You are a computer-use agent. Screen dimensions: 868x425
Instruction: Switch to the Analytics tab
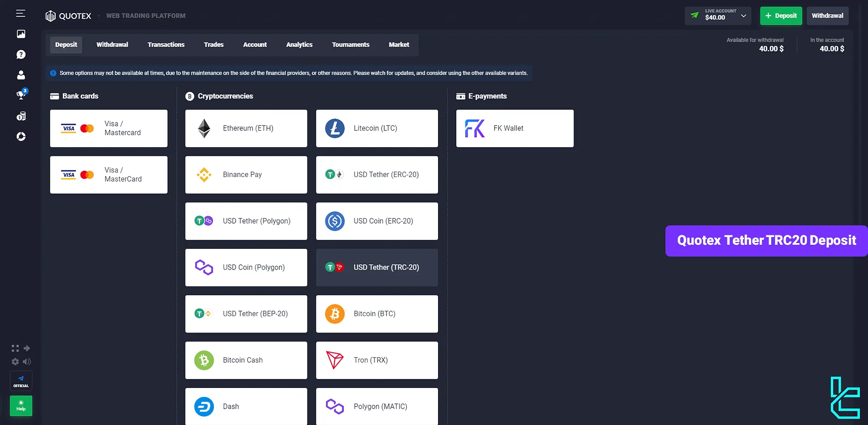coord(299,45)
